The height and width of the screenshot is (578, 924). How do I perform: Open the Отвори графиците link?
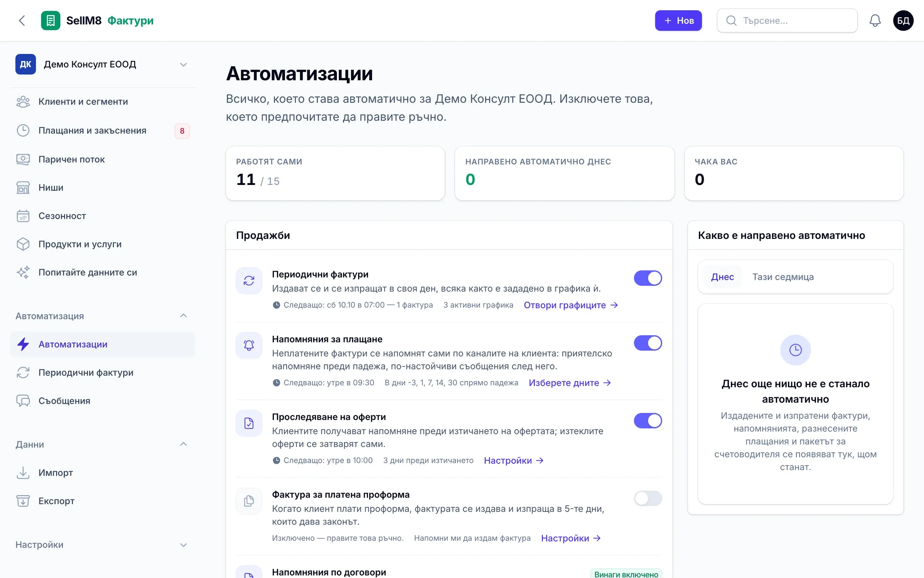571,305
